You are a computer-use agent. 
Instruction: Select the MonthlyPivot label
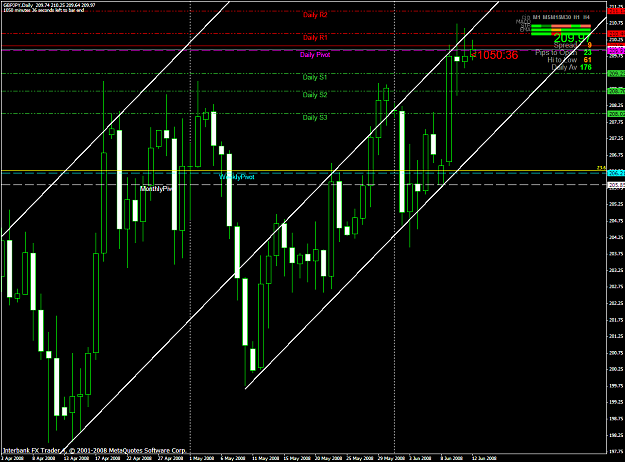(x=156, y=189)
